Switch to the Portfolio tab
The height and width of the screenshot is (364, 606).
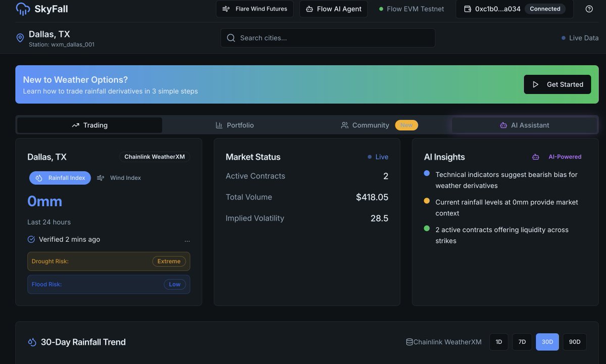click(235, 125)
